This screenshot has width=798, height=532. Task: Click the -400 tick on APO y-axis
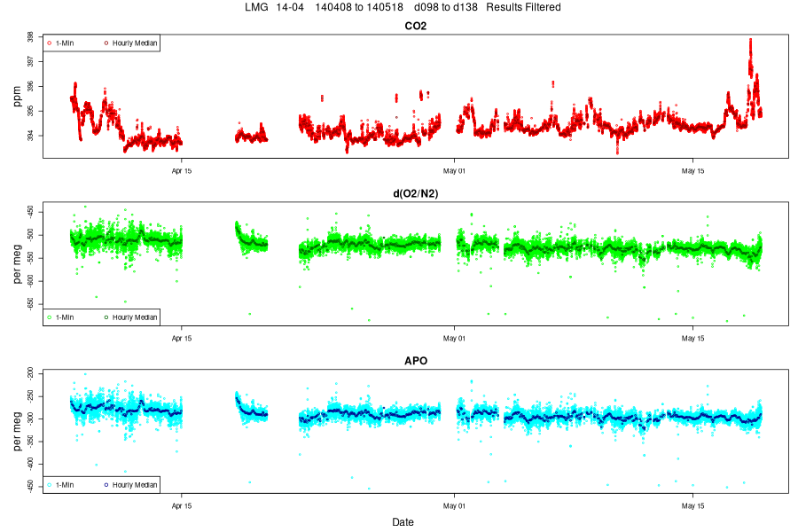point(30,463)
